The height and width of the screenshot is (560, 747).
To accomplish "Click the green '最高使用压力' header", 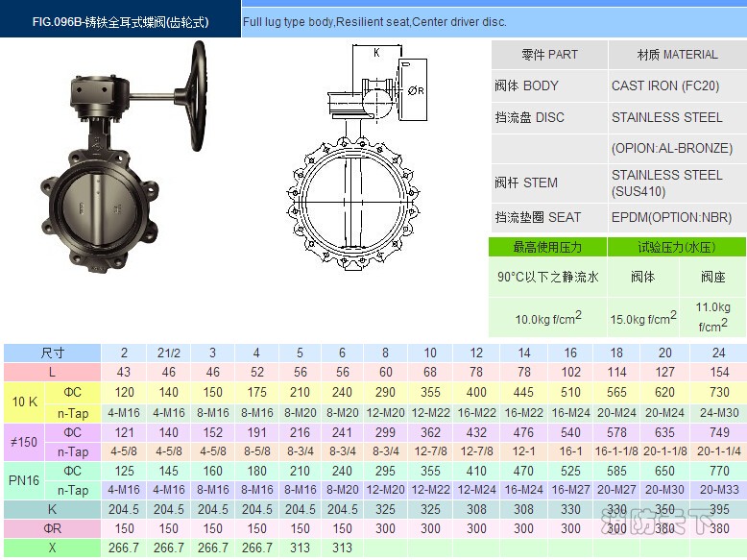I will tap(546, 248).
